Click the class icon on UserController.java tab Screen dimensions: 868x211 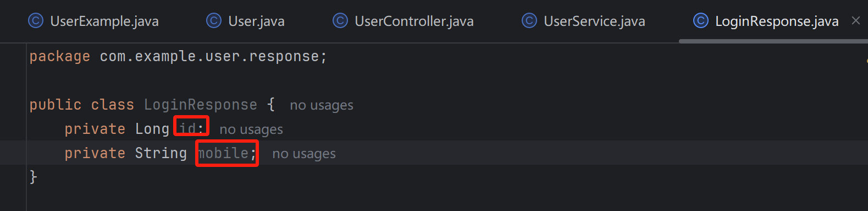[340, 21]
